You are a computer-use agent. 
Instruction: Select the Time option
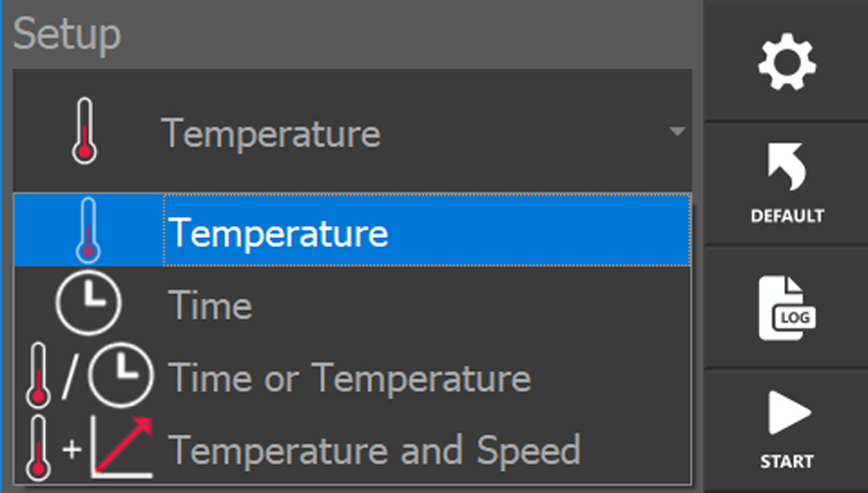pos(210,306)
